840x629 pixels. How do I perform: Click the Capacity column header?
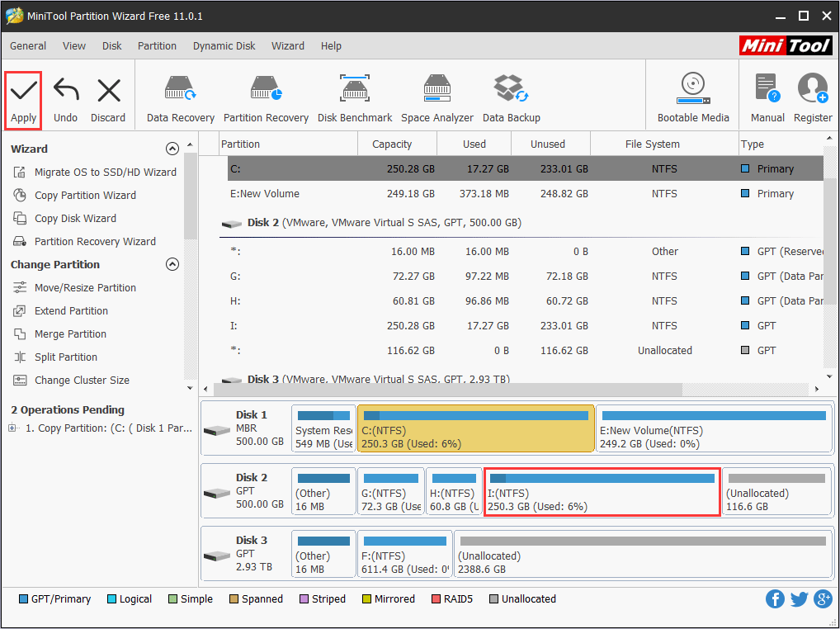(392, 144)
